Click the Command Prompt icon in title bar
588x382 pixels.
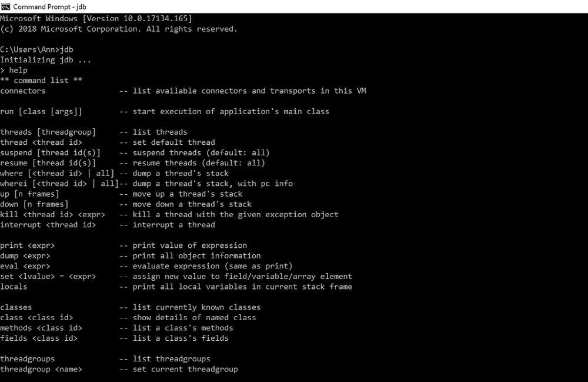click(6, 6)
